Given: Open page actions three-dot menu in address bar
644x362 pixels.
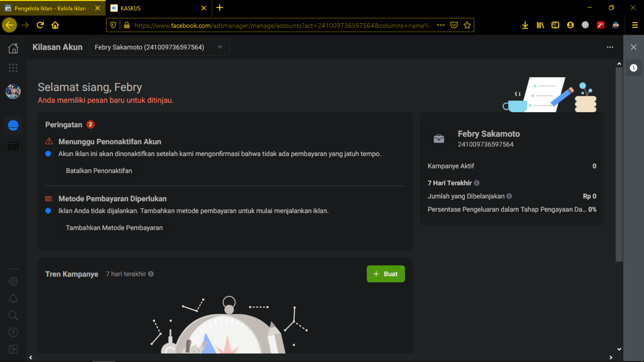Looking at the screenshot, I should 441,25.
